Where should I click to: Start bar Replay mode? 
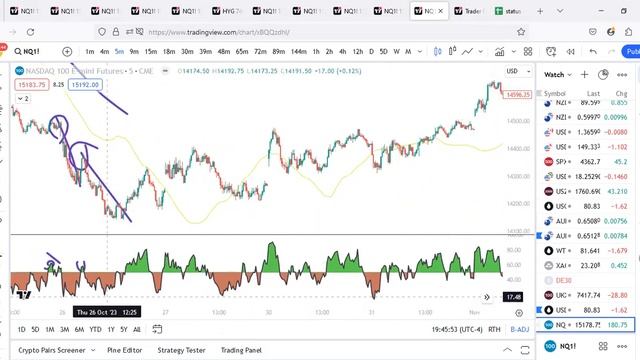coord(570,51)
